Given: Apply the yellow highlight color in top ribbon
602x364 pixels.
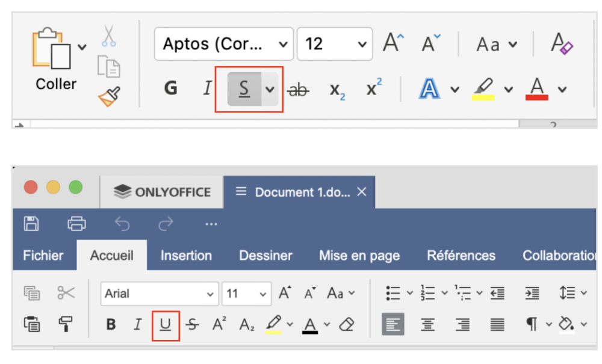Looking at the screenshot, I should point(483,89).
